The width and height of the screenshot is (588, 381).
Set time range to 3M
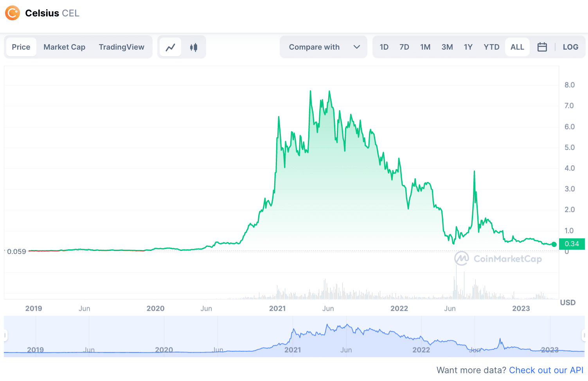[447, 47]
